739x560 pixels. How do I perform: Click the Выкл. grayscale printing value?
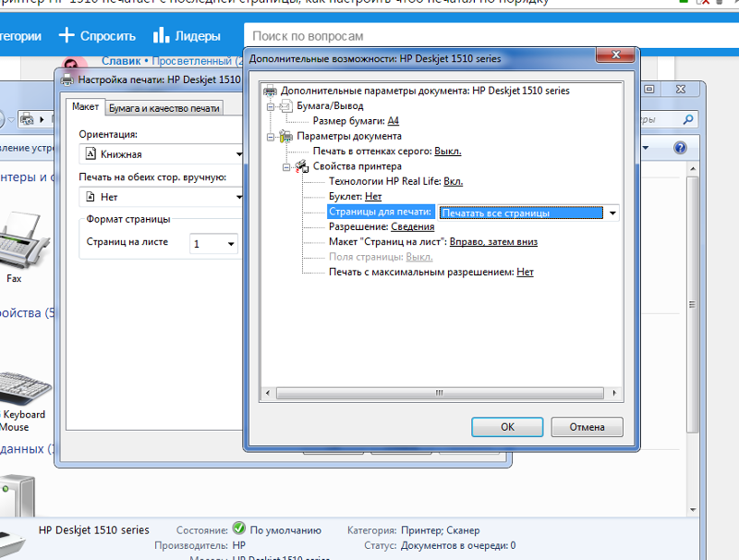pos(448,152)
